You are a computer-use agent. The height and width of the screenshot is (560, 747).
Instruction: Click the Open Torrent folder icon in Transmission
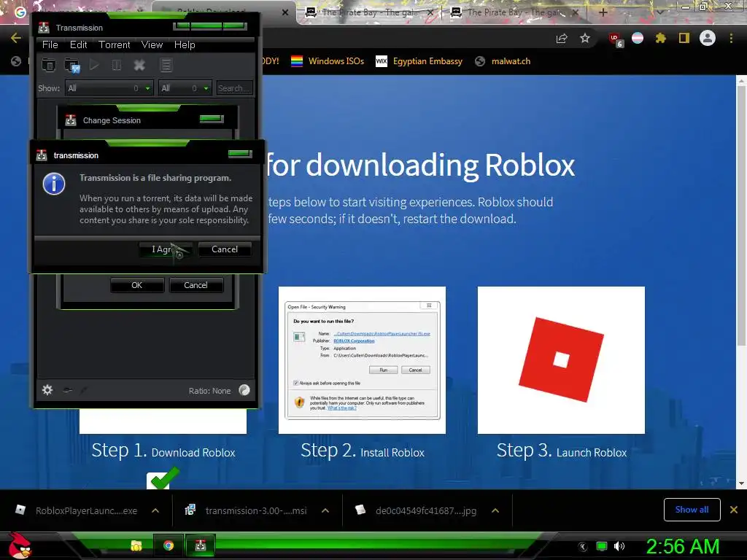[49, 65]
